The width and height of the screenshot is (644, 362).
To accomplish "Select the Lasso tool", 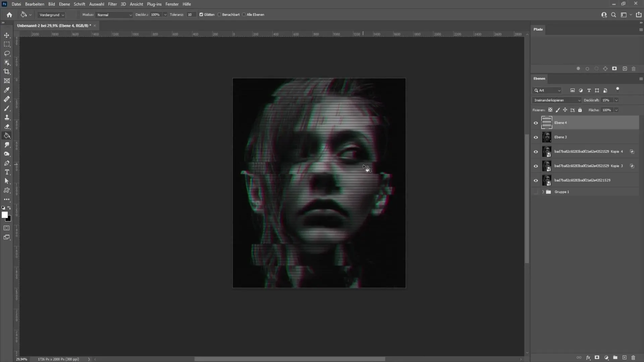I will point(7,53).
